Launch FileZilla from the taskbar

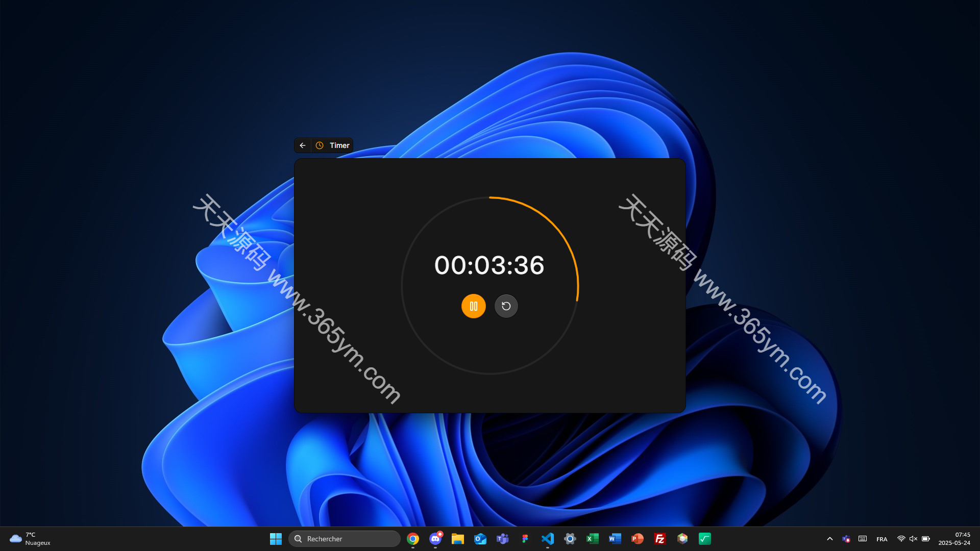tap(659, 538)
